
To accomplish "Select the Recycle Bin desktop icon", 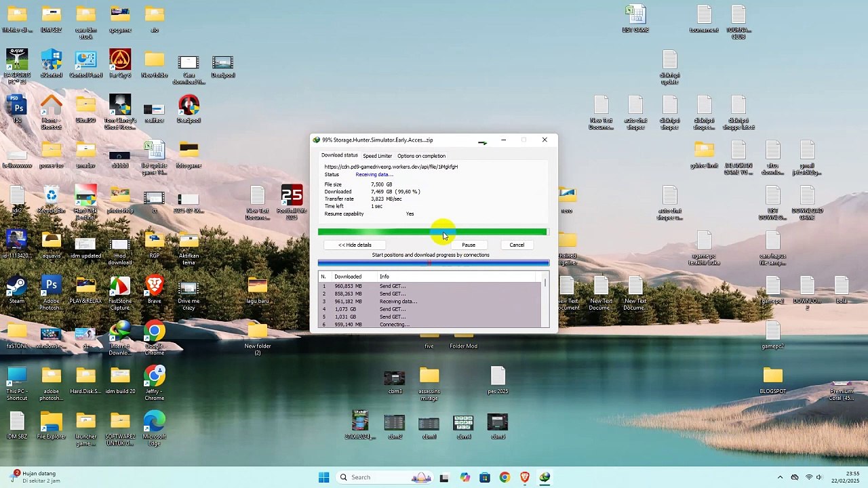I will (x=52, y=199).
